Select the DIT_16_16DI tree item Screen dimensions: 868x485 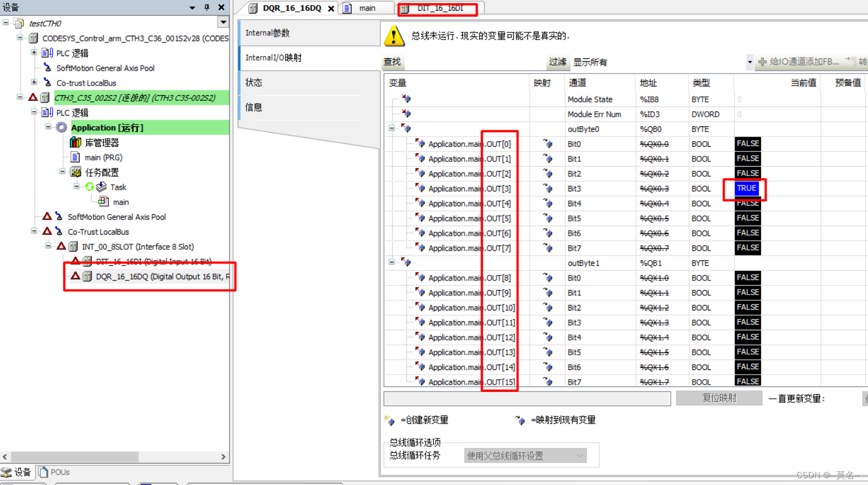pyautogui.click(x=153, y=261)
